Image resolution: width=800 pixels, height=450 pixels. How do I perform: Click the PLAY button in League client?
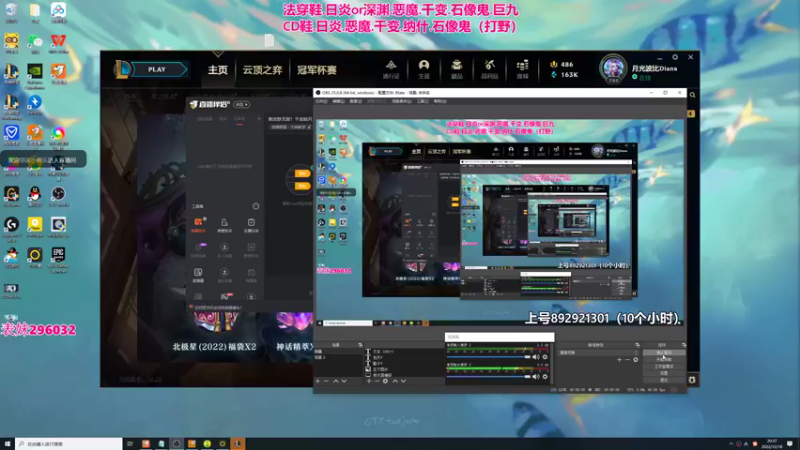[159, 69]
